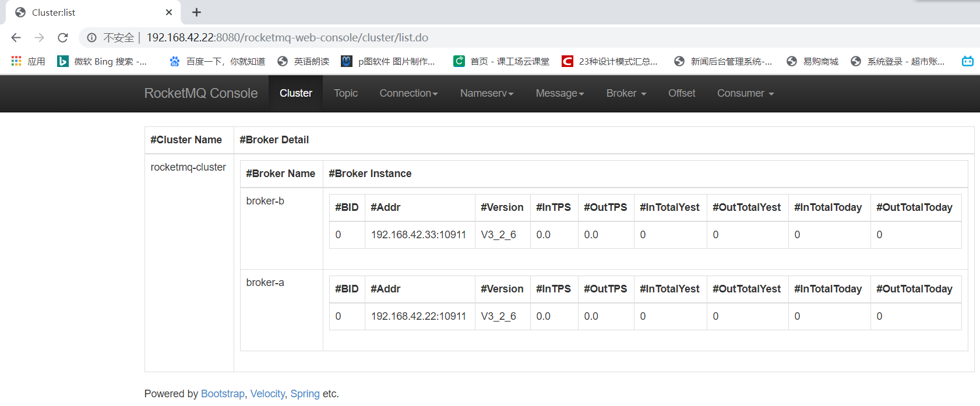Expand the Nameserv dropdown menu
The height and width of the screenshot is (406, 980).
pyautogui.click(x=487, y=93)
